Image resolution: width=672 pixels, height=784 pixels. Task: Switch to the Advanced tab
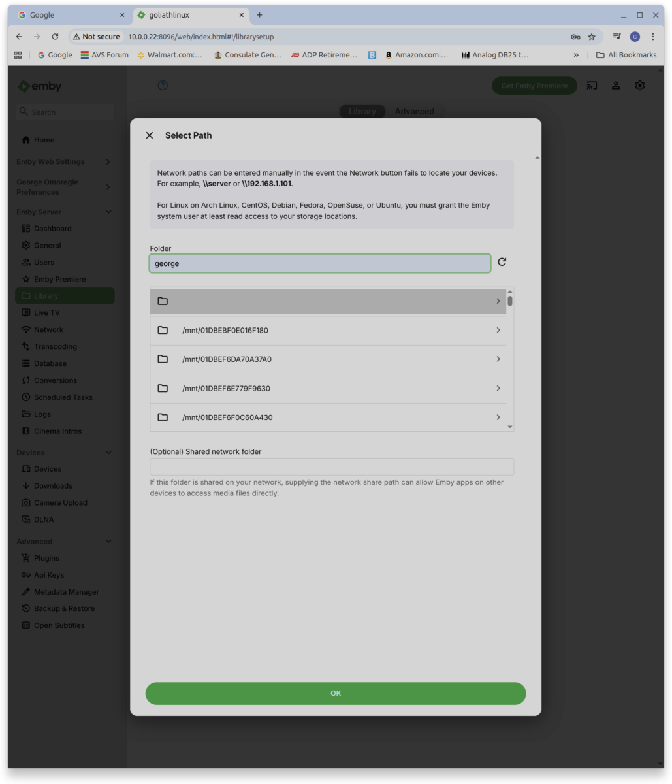[415, 111]
